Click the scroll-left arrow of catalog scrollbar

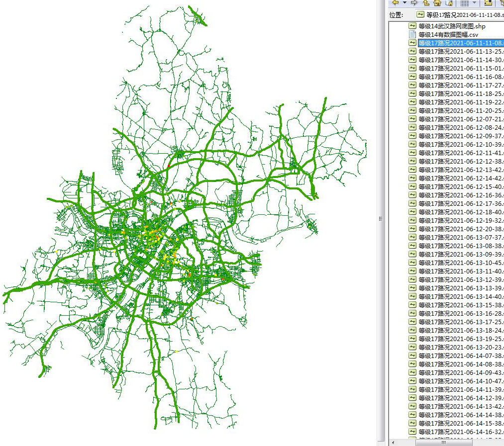[x=393, y=442]
